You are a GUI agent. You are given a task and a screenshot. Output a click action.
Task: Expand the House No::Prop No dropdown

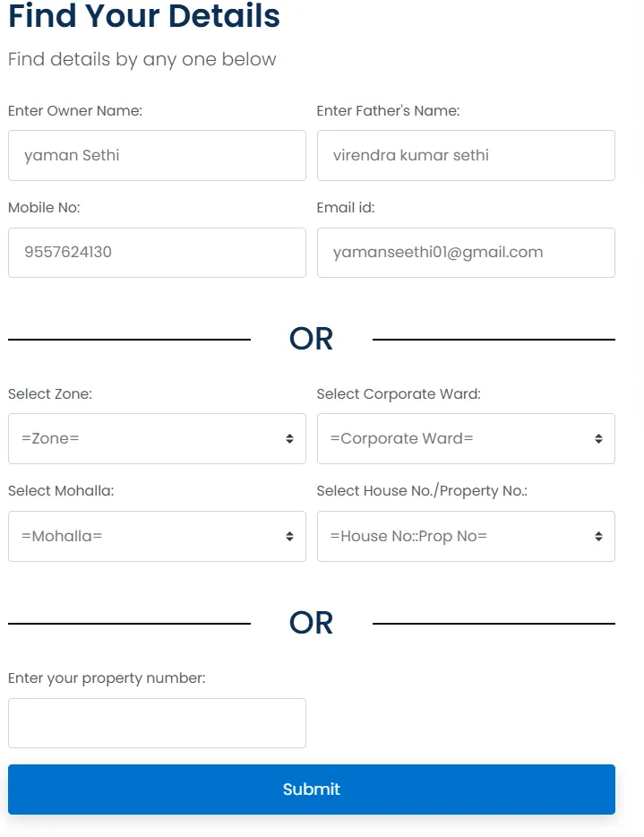tap(466, 536)
